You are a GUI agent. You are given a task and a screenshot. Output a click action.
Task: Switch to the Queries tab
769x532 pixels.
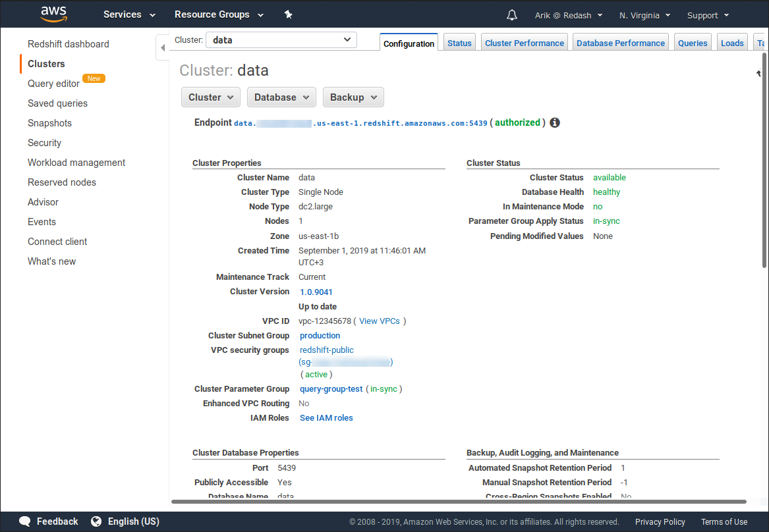pos(693,43)
